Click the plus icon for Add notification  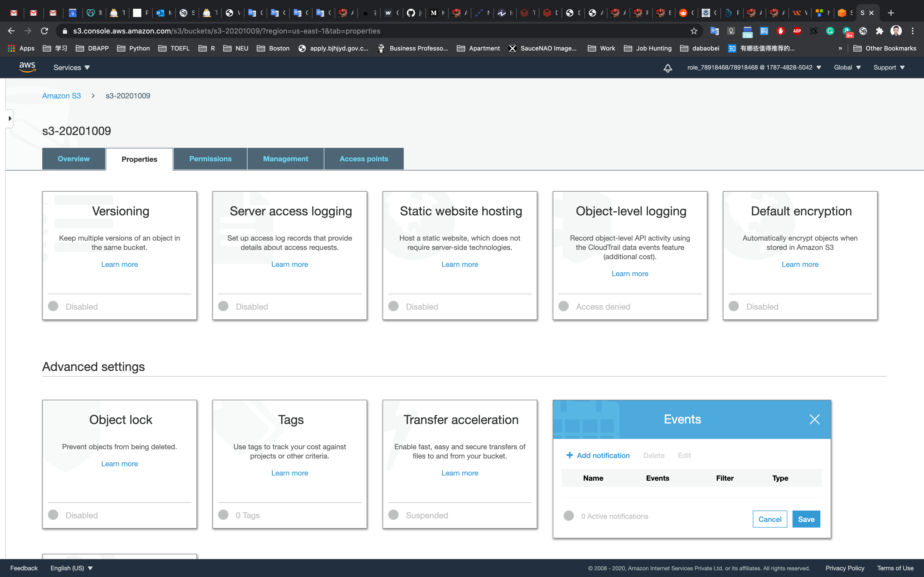570,455
